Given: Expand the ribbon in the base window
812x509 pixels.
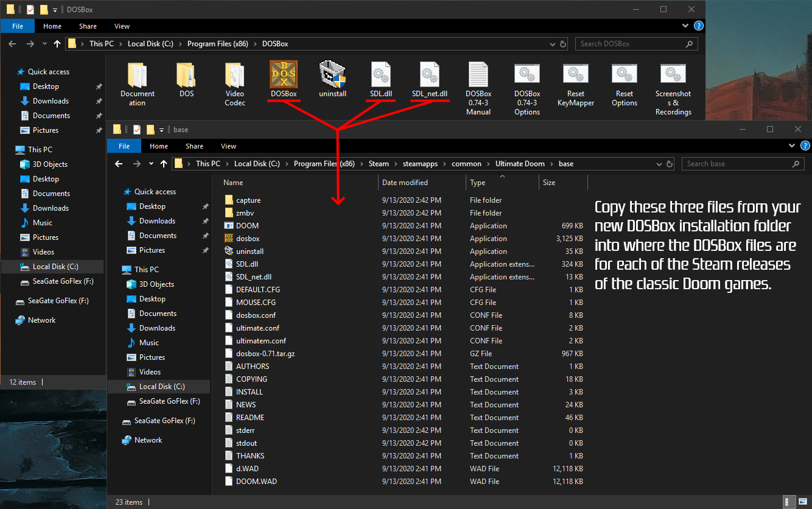Looking at the screenshot, I should tap(792, 146).
